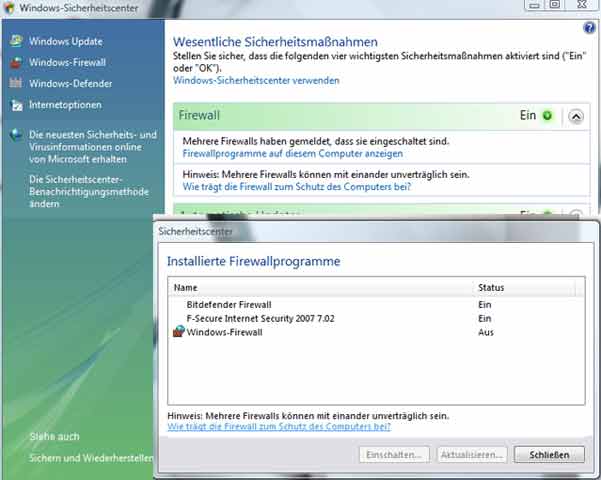
Task: Click the green Firewall status indicator
Action: pyautogui.click(x=547, y=115)
